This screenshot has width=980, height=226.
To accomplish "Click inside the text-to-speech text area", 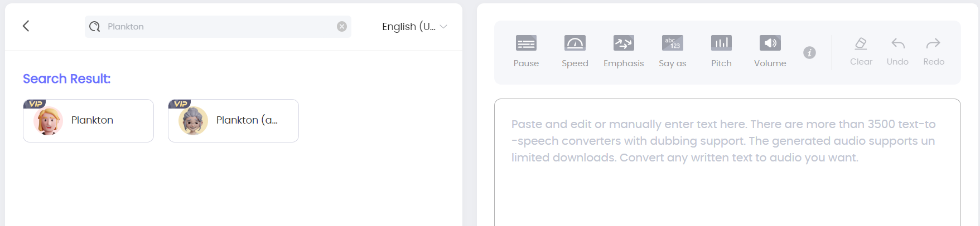I will 727,163.
